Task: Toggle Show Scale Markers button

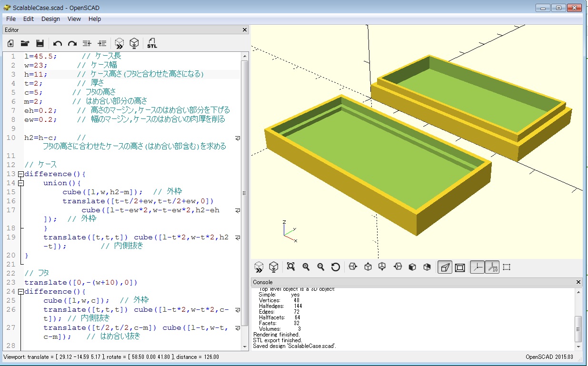Action: 492,267
